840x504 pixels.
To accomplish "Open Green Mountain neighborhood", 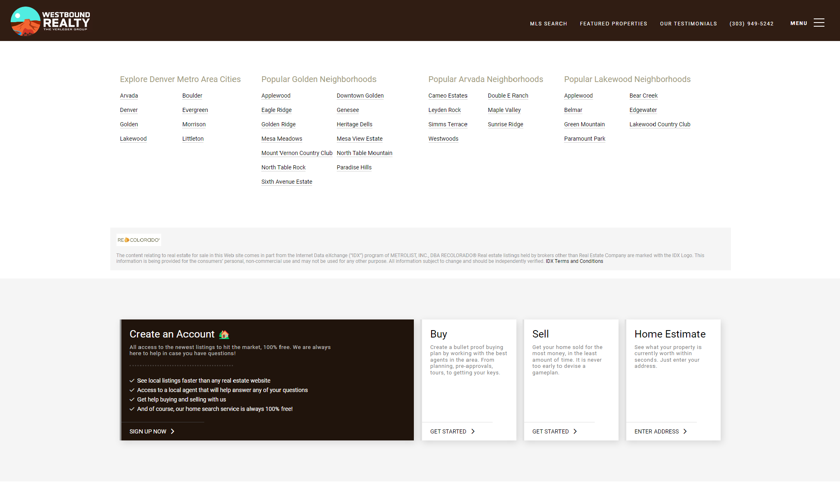I will pos(584,124).
